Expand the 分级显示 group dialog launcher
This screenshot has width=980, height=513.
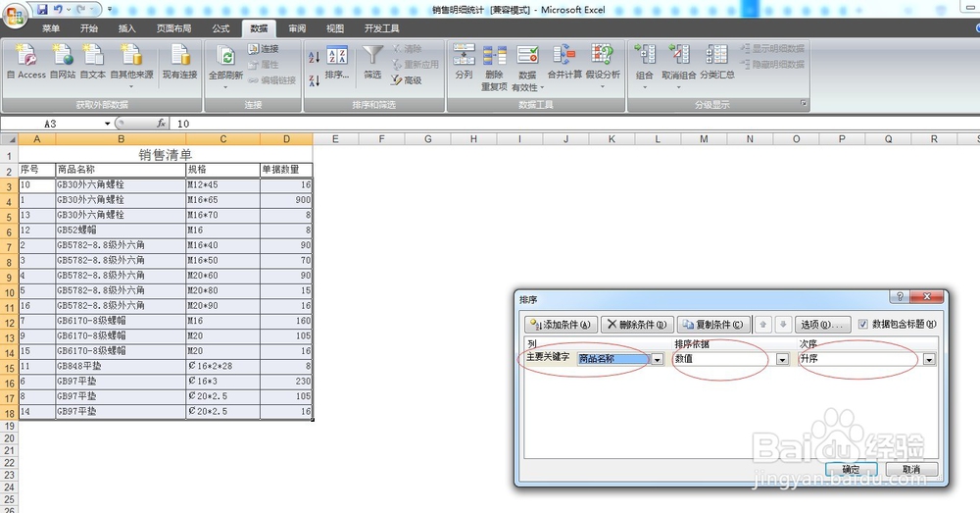coord(804,104)
